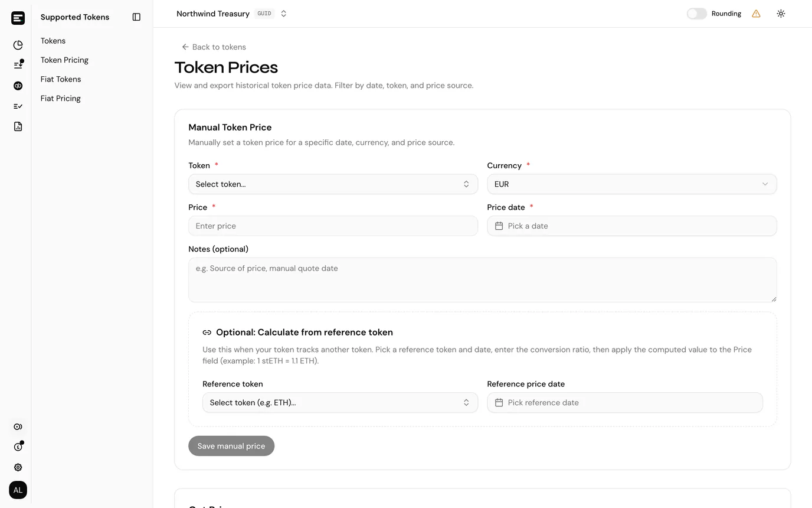The image size is (812, 508).
Task: Open the settings gear icon
Action: [x=18, y=467]
